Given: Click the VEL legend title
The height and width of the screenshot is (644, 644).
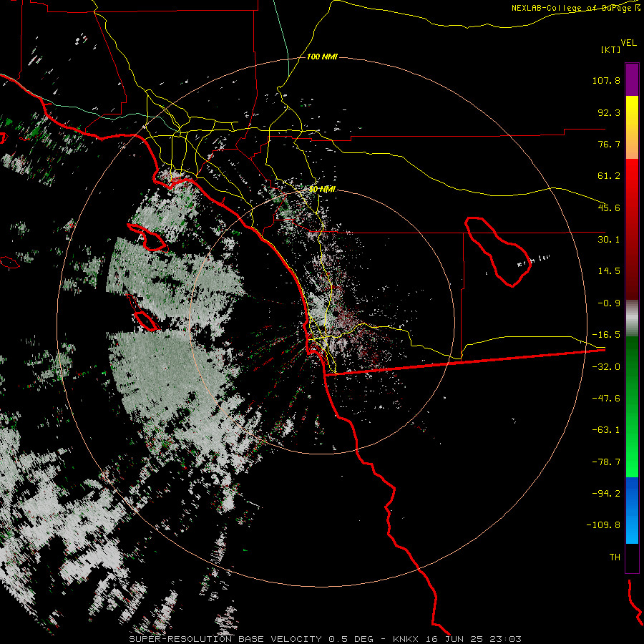Looking at the screenshot, I should click(x=628, y=42).
